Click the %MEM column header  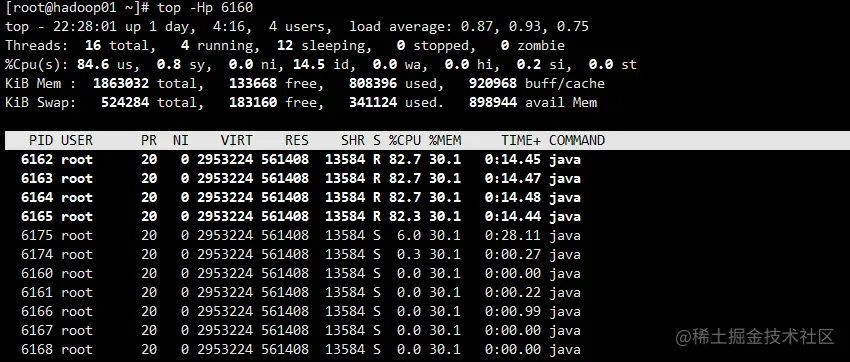point(445,140)
